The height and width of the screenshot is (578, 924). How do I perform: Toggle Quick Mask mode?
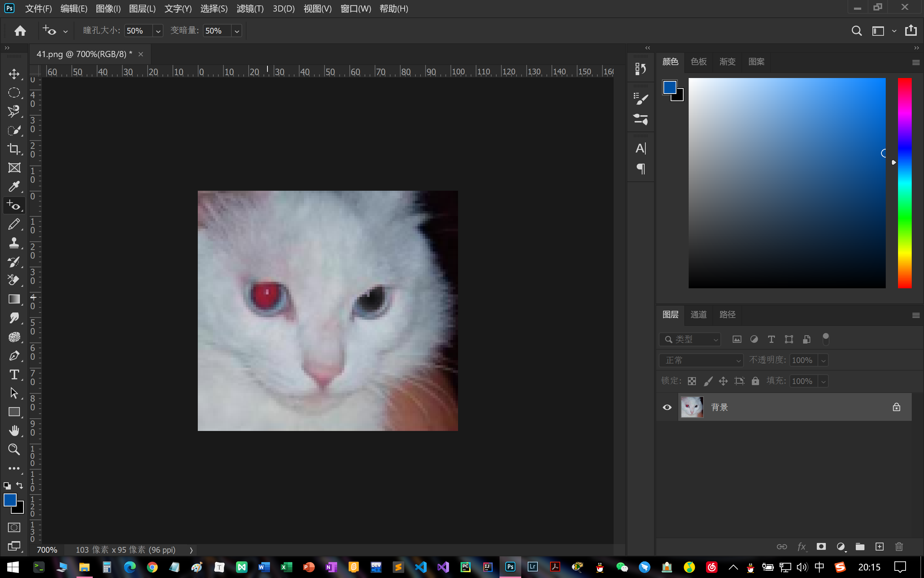coord(14,527)
